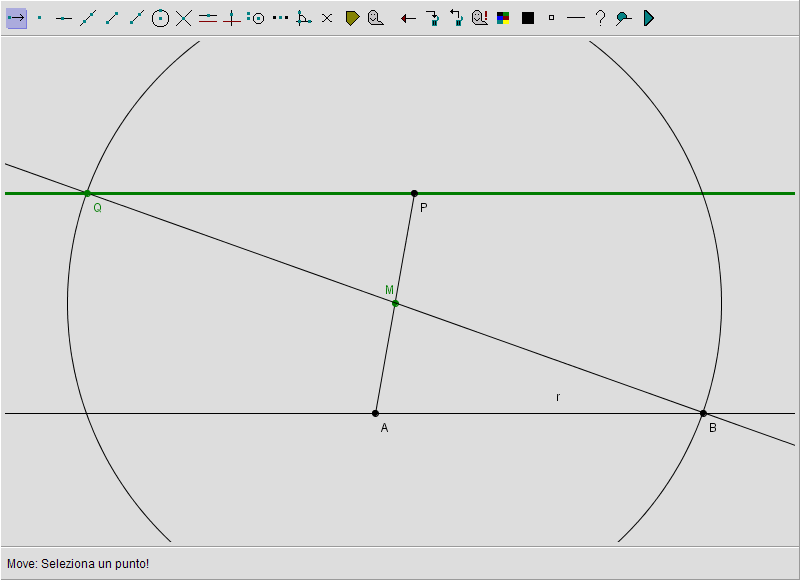Image resolution: width=800 pixels, height=580 pixels.
Task: Open the macro targets icon with left arrow
Action: pyautogui.click(x=456, y=18)
